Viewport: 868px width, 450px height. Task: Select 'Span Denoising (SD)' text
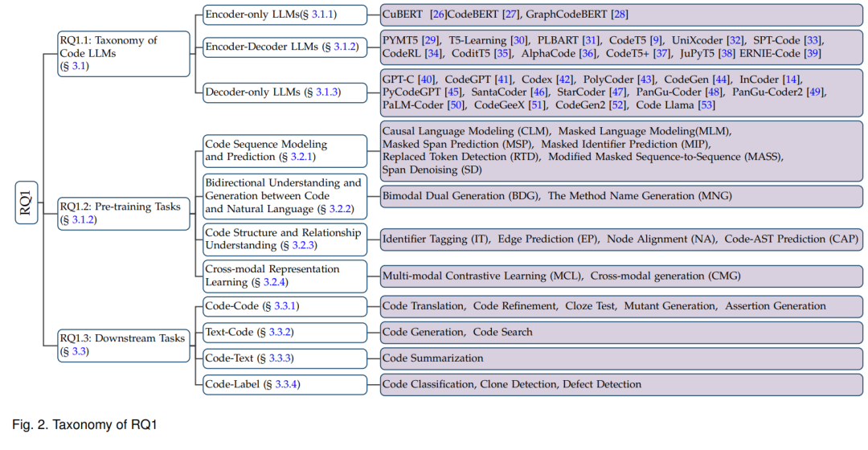coord(432,170)
